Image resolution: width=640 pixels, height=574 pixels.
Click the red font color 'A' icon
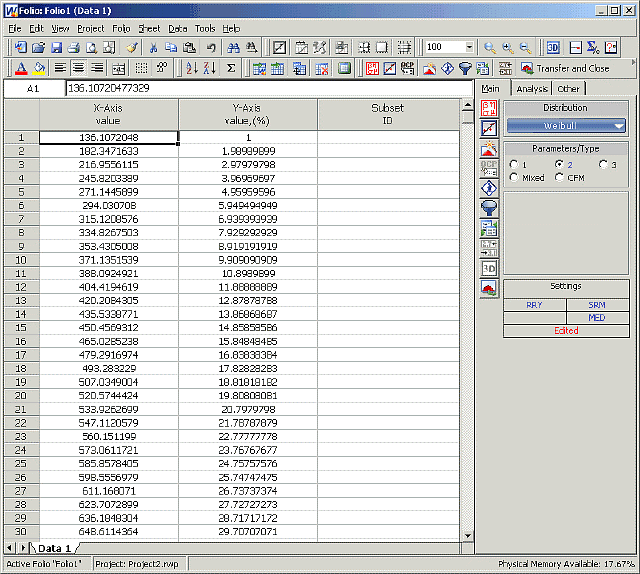(21, 68)
